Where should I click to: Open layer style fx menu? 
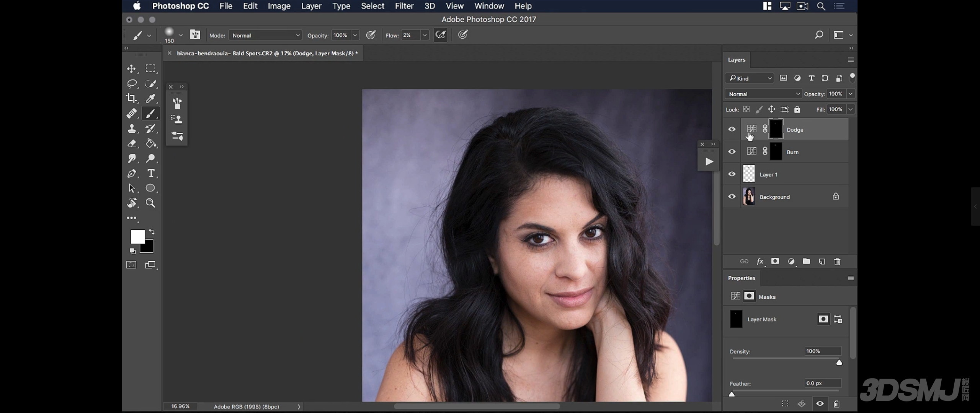tap(760, 262)
